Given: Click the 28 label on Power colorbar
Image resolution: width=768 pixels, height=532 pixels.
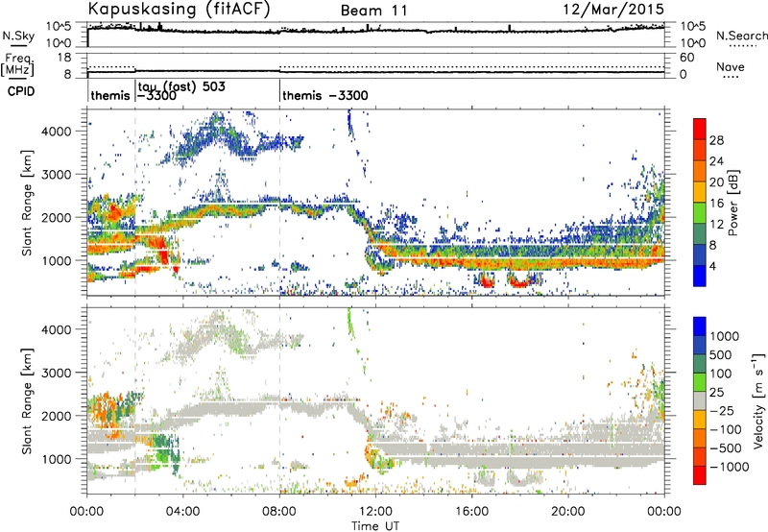Looking at the screenshot, I should click(716, 140).
